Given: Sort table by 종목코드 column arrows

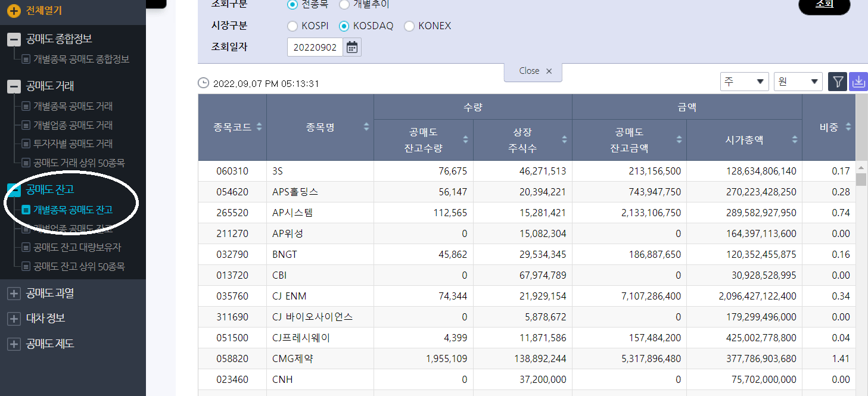Looking at the screenshot, I should [259, 127].
